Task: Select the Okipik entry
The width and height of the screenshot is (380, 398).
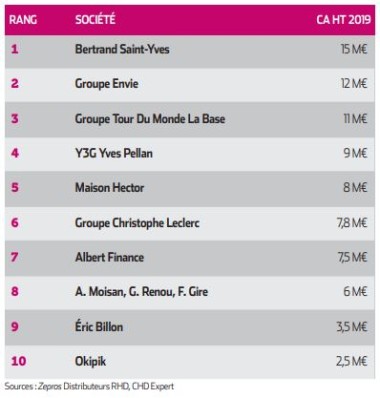Action: pos(91,361)
